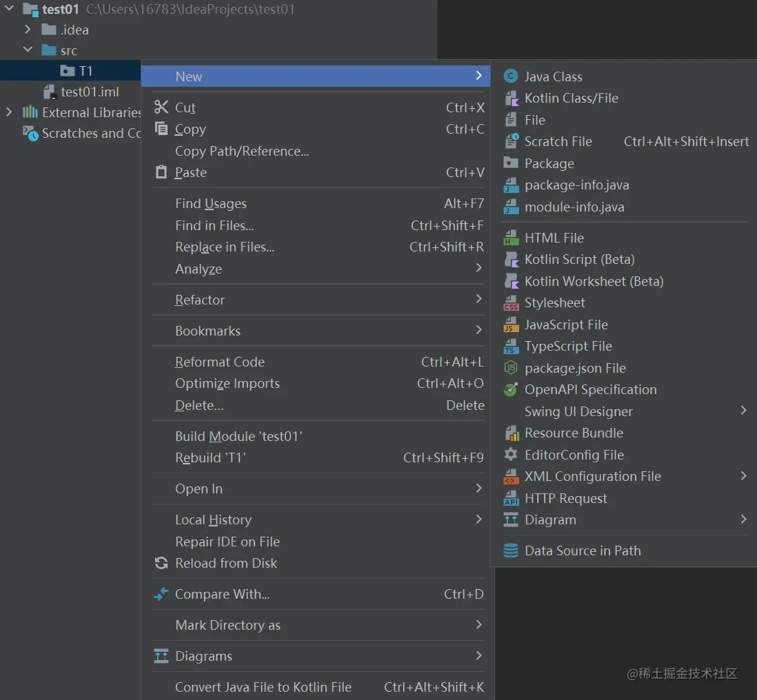The height and width of the screenshot is (700, 757).
Task: Click the package.json File icon
Action: pos(511,368)
